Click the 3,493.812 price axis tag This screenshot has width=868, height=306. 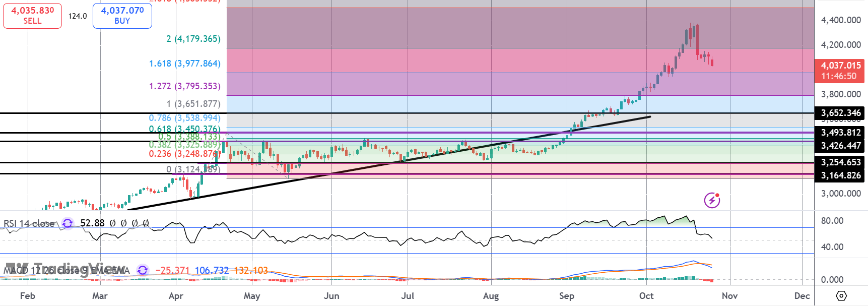click(x=840, y=133)
